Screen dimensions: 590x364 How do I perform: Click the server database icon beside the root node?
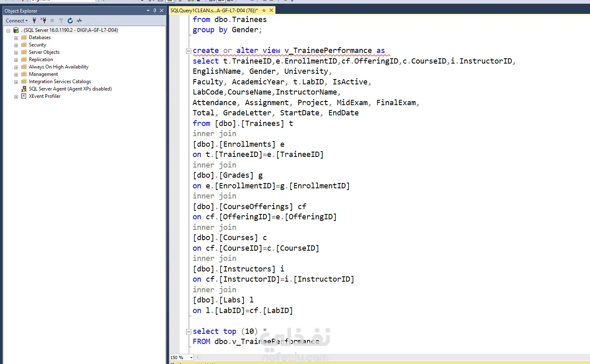click(x=16, y=30)
